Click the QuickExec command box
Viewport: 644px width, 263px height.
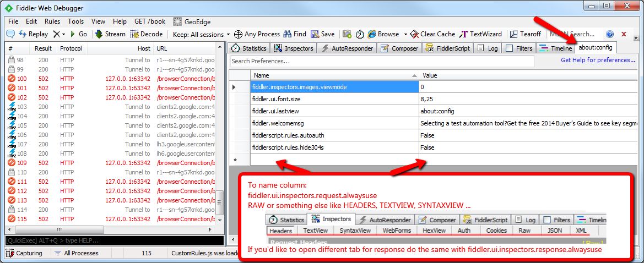tap(115, 240)
